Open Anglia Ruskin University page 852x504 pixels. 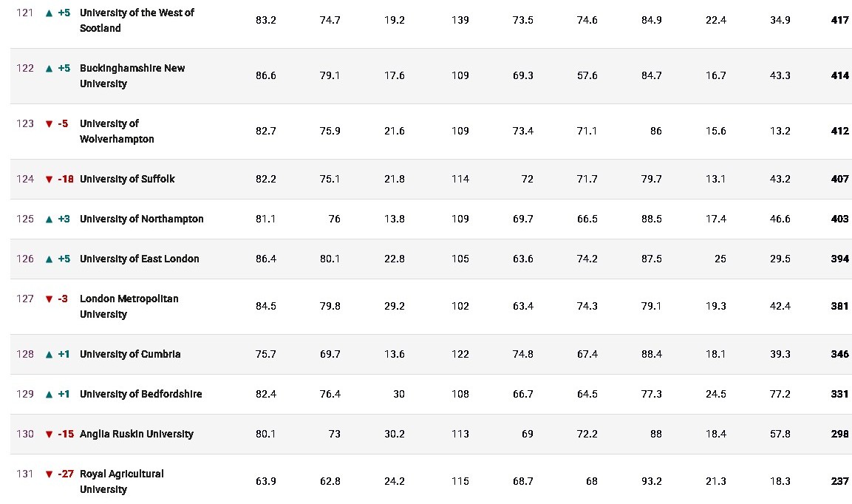coord(136,434)
